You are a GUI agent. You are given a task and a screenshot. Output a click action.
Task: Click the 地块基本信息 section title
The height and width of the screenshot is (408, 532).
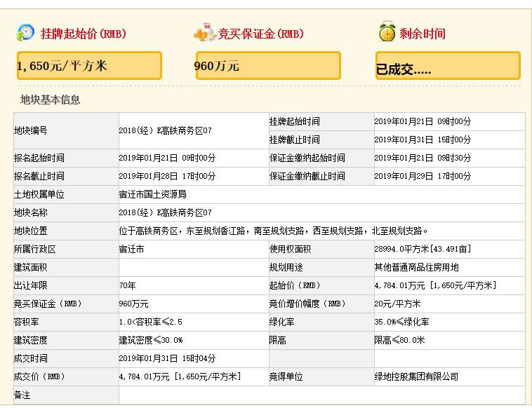pyautogui.click(x=51, y=100)
